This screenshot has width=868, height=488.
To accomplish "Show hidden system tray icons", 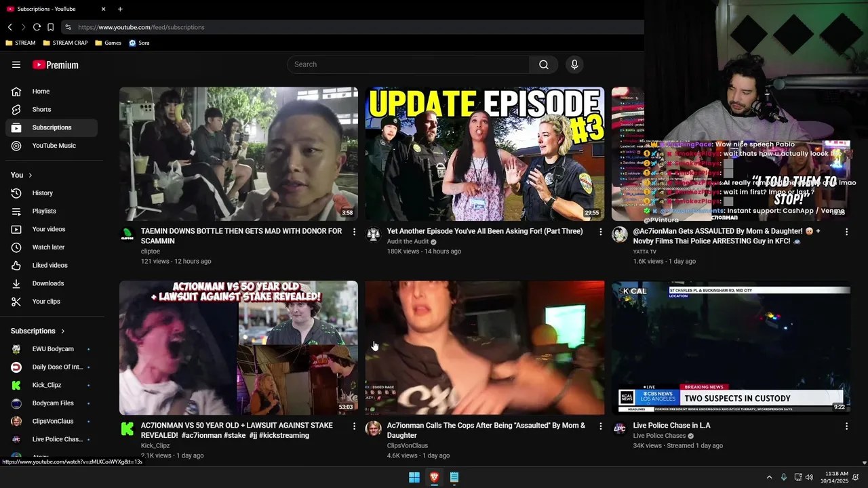I will (x=769, y=477).
